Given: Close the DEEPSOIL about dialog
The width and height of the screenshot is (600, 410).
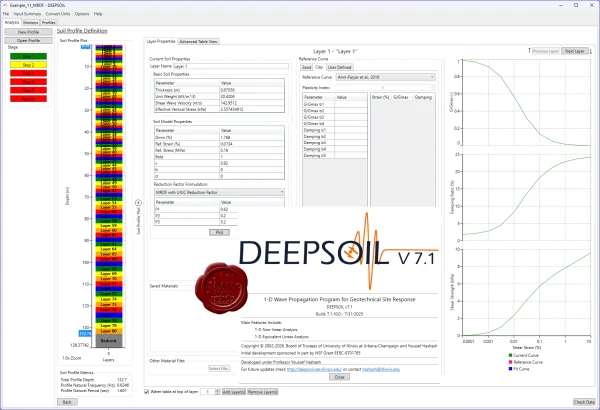Looking at the screenshot, I should [339, 377].
